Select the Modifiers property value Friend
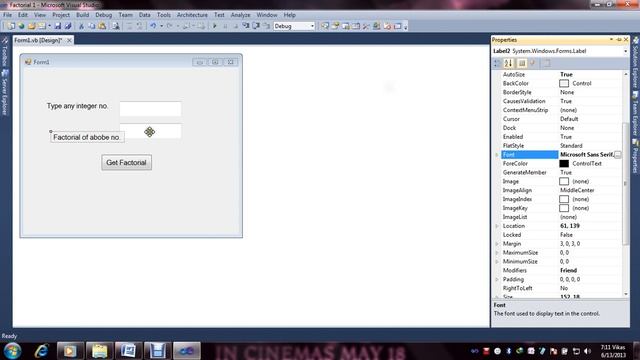The width and height of the screenshot is (640, 360). (568, 270)
